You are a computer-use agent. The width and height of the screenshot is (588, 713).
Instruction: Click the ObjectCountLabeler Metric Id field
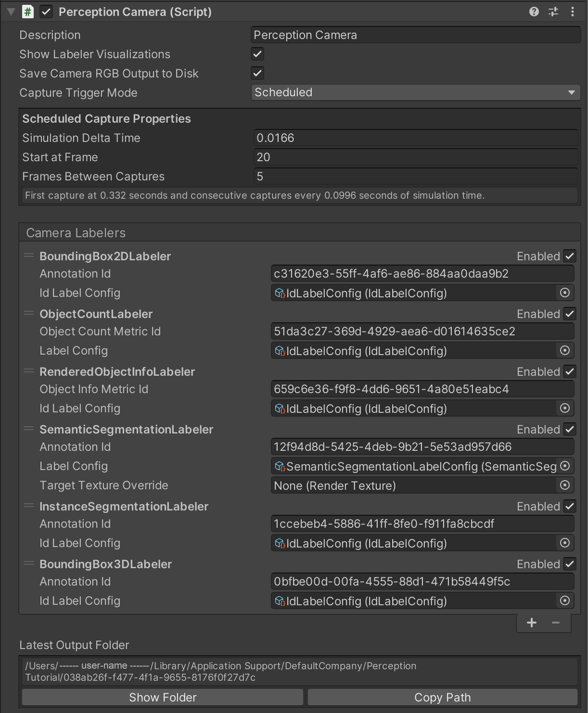pos(422,331)
